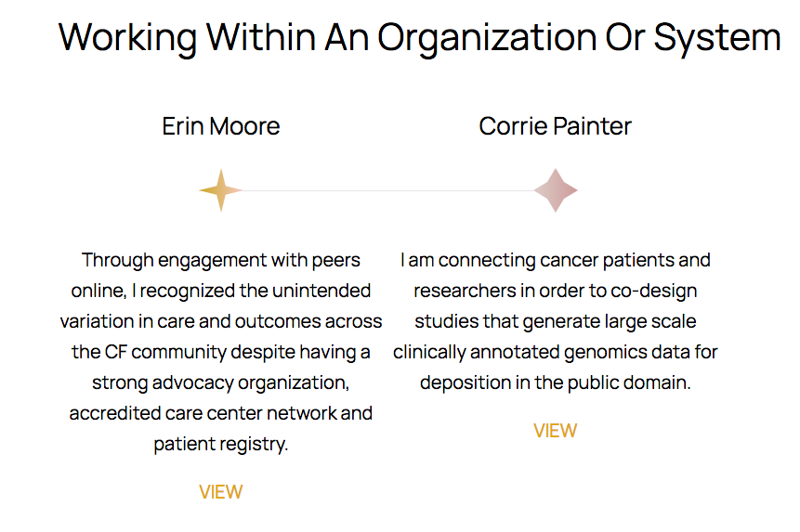800x532 pixels.
Task: Open the VIEW link under Corrie Painter
Action: tap(555, 431)
